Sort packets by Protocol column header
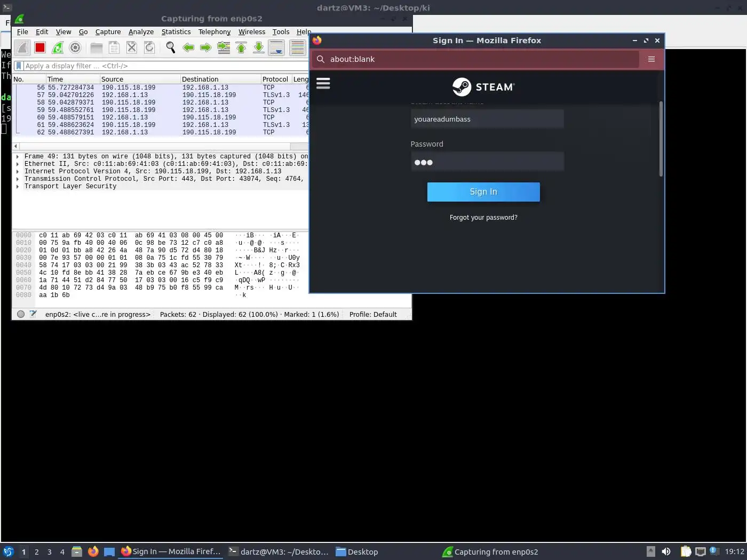This screenshot has height=560, width=747. (276, 79)
